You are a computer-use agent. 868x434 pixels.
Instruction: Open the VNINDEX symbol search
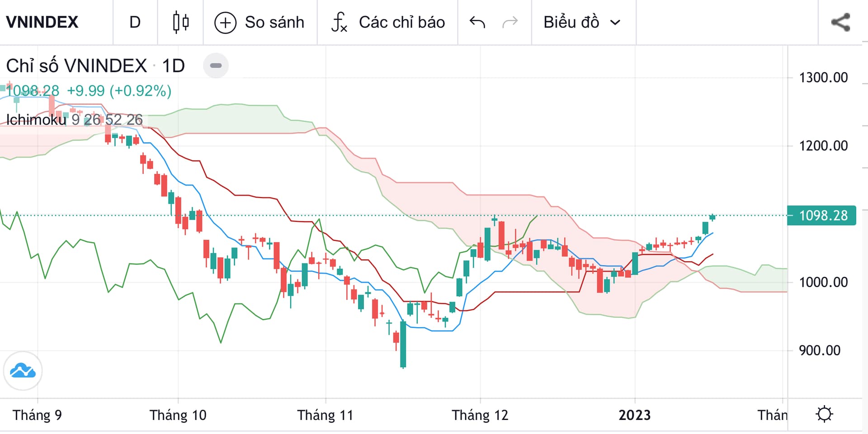tap(42, 22)
